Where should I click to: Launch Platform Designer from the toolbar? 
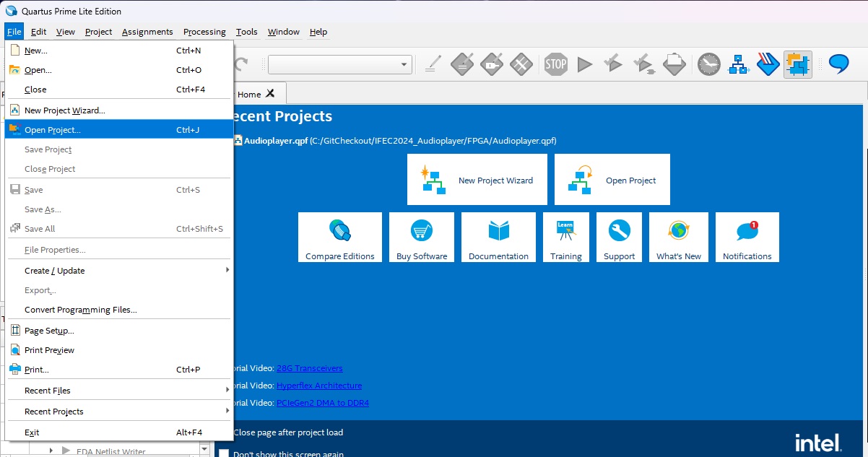[x=737, y=64]
